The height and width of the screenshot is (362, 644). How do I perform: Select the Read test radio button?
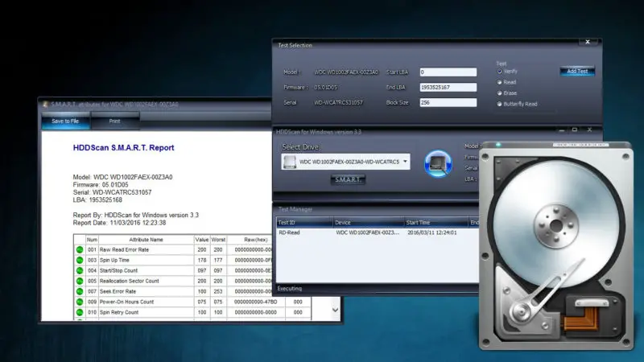tap(499, 82)
